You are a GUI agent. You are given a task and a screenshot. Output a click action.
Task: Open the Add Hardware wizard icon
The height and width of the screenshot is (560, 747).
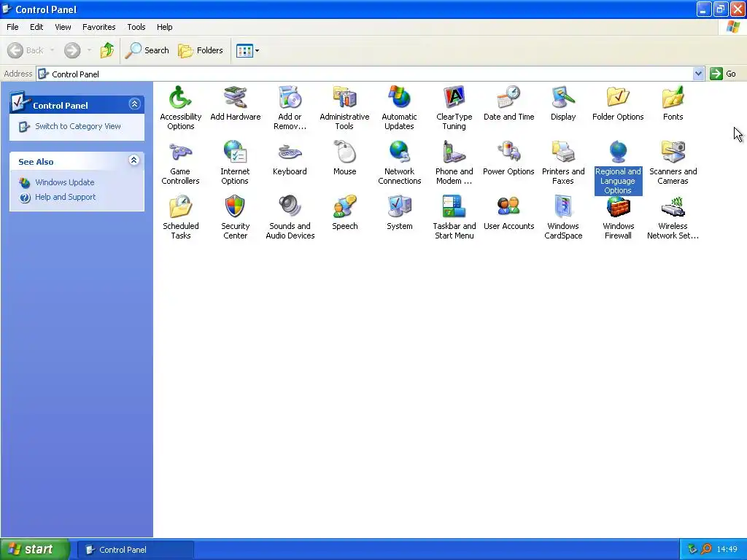click(236, 97)
